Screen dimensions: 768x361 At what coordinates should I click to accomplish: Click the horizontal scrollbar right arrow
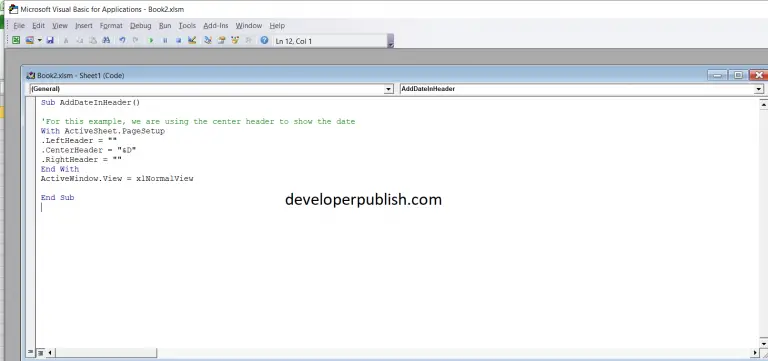coord(755,352)
